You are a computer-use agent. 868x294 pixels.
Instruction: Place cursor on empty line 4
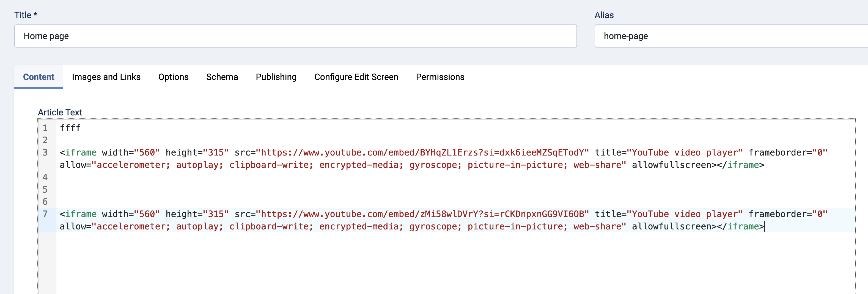click(455, 177)
